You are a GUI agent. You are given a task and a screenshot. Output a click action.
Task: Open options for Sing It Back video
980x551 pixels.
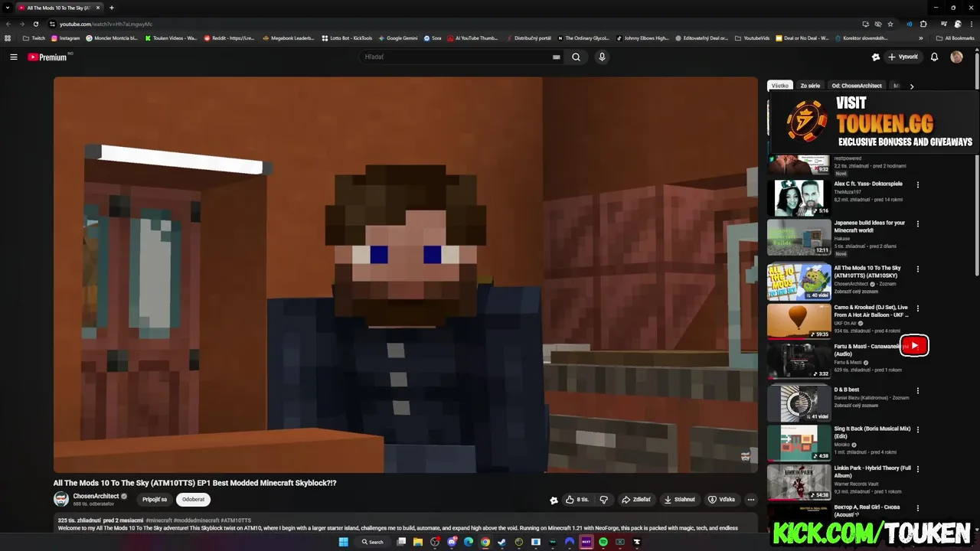[918, 429]
